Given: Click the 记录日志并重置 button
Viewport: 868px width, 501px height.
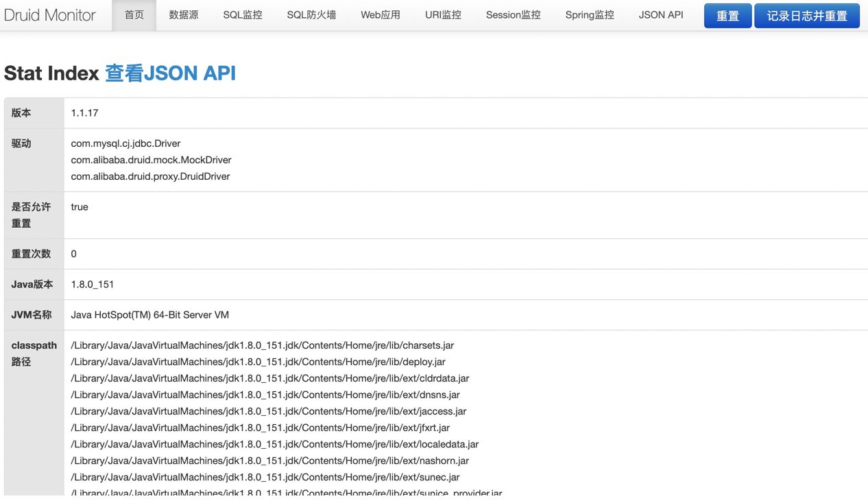Looking at the screenshot, I should click(807, 16).
